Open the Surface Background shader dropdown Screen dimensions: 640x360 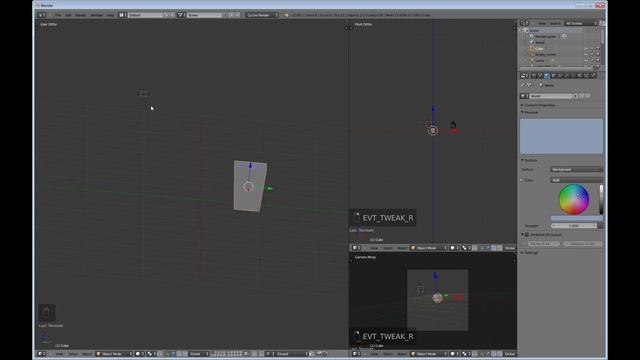576,169
